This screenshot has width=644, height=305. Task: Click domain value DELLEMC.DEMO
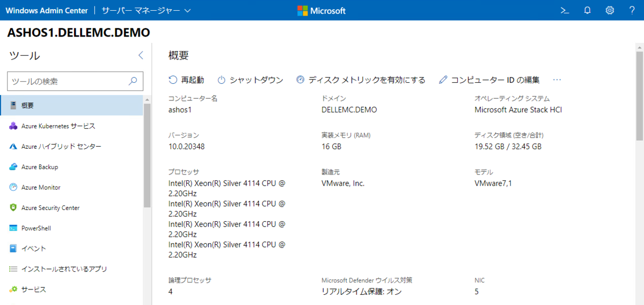[x=349, y=110]
